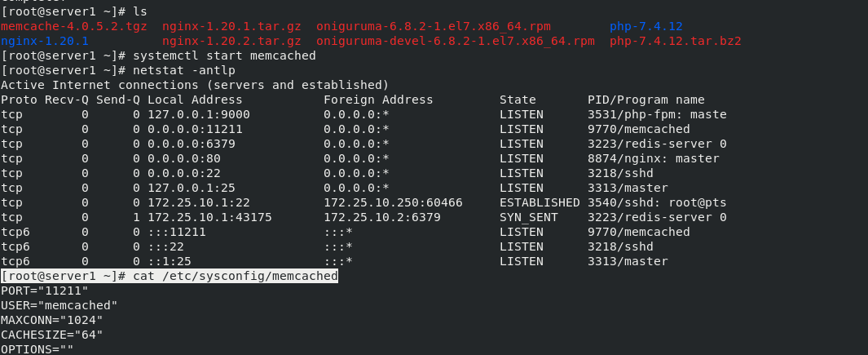Image resolution: width=868 pixels, height=355 pixels.
Task: Click the Active Internet connections header line
Action: tap(195, 85)
